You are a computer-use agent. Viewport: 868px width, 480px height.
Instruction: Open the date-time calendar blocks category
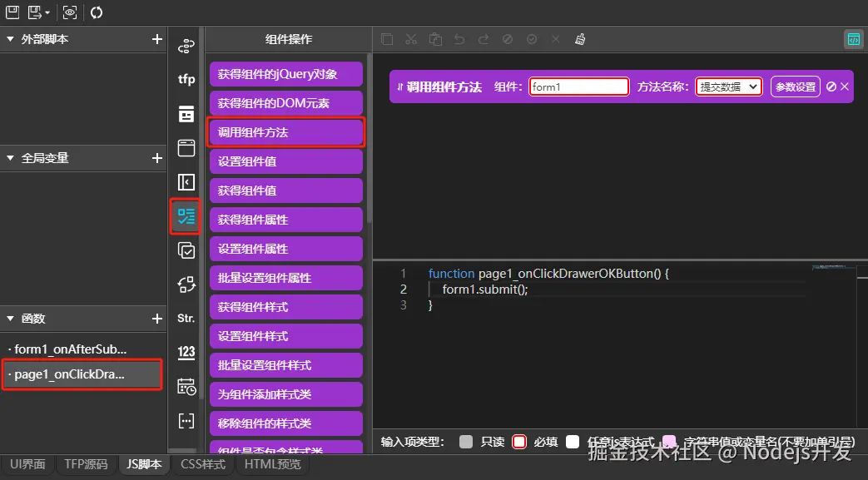tap(186, 387)
